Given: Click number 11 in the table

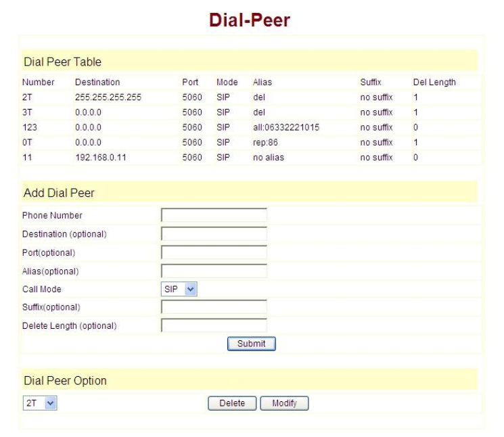Looking at the screenshot, I should (27, 157).
